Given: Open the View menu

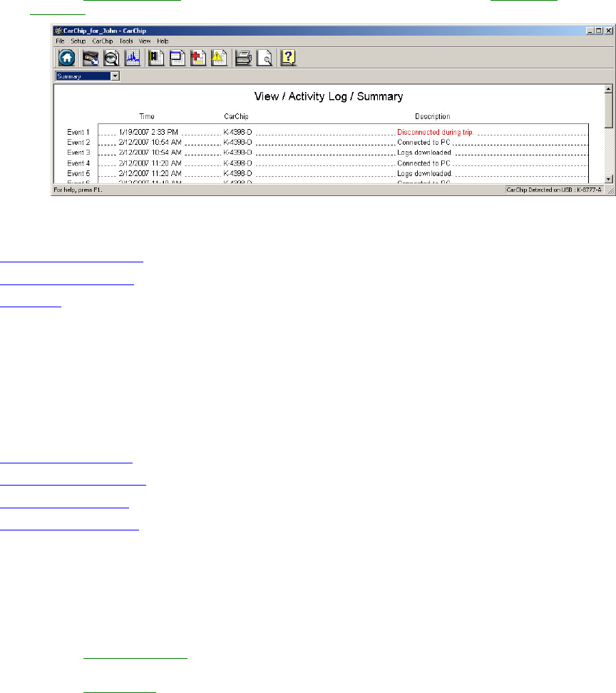Looking at the screenshot, I should coord(145,41).
